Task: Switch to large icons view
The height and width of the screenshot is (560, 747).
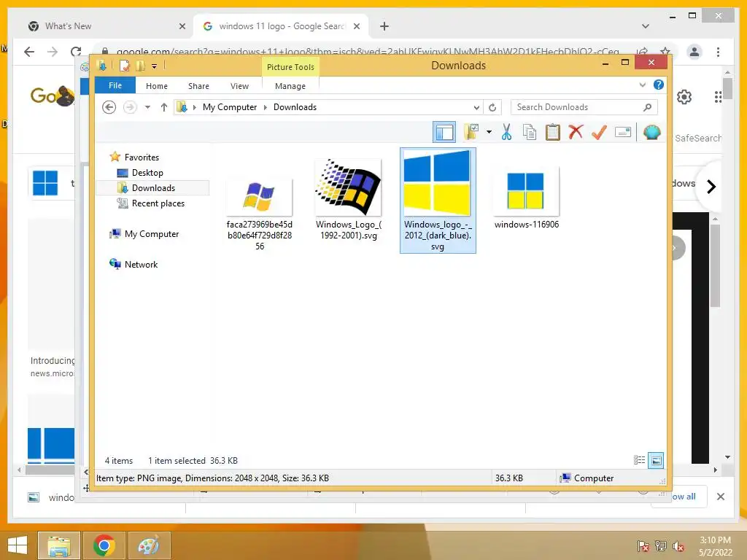Action: click(656, 460)
